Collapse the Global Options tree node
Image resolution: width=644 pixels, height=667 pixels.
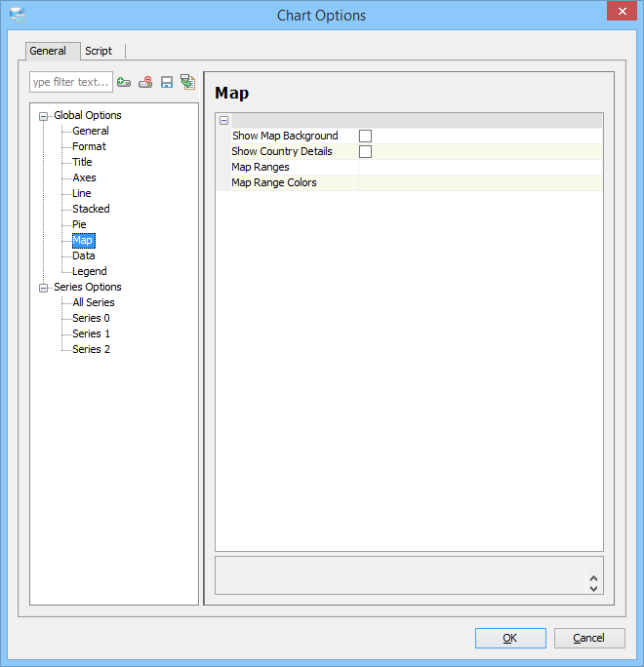[x=43, y=116]
